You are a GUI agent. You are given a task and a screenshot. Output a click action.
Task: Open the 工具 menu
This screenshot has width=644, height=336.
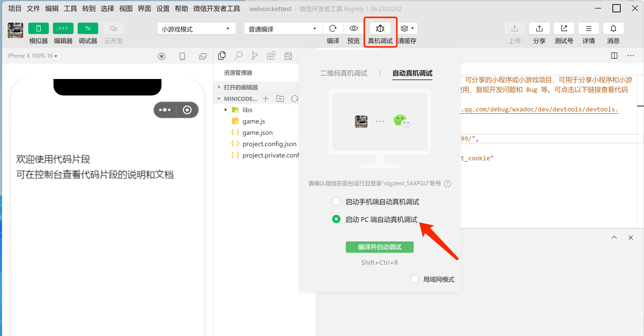70,9
